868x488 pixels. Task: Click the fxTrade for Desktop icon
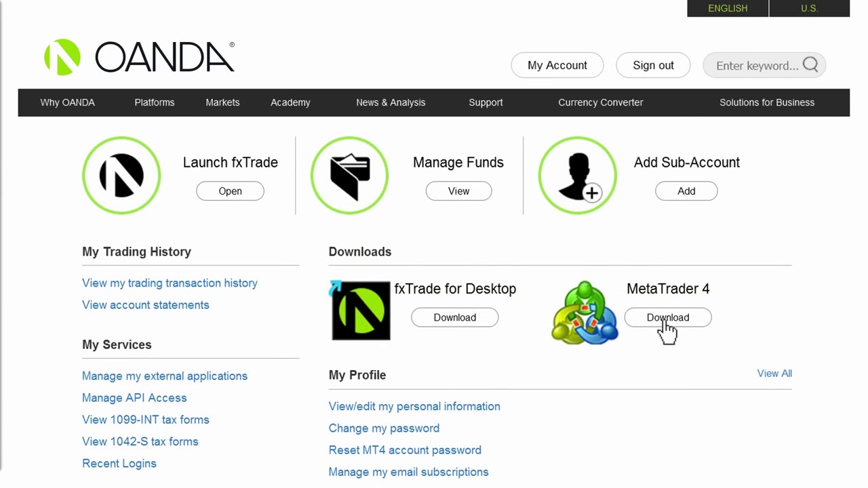pyautogui.click(x=360, y=310)
